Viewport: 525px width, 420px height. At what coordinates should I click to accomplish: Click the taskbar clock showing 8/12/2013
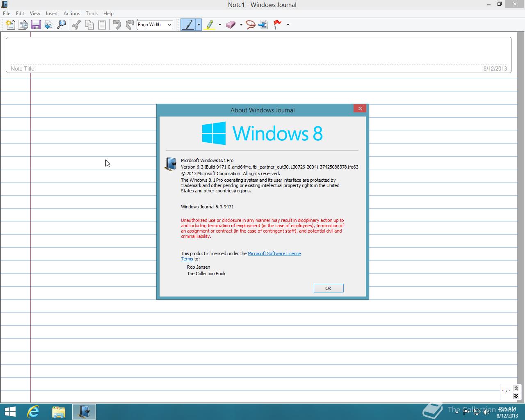pos(507,412)
